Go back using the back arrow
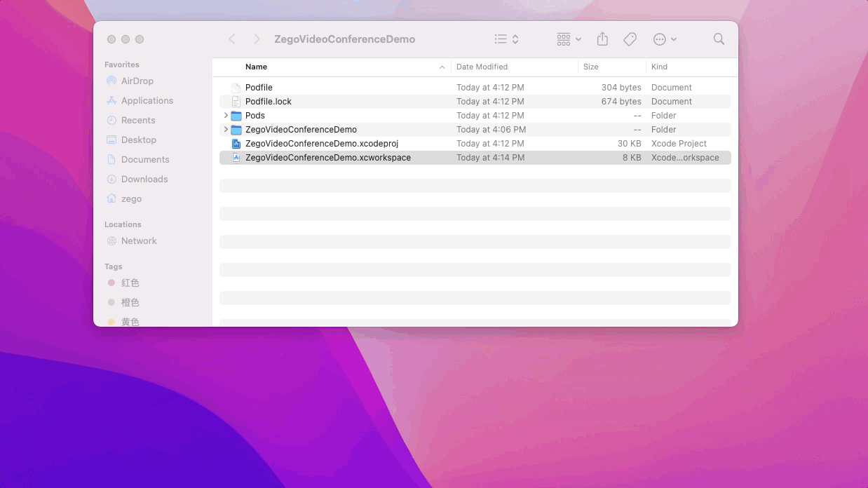Screen dimensions: 868x488 (x=232, y=39)
